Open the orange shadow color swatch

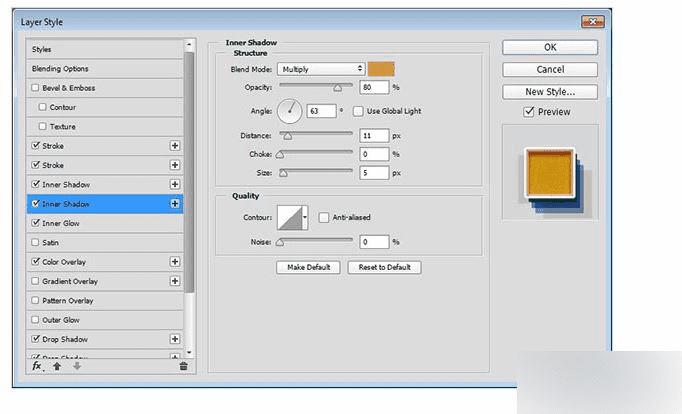point(381,69)
